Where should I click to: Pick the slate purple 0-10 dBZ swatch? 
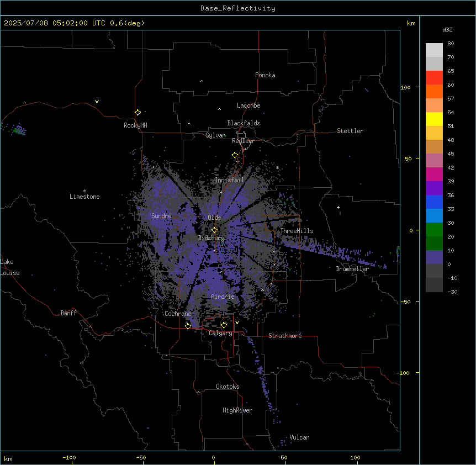tap(434, 257)
